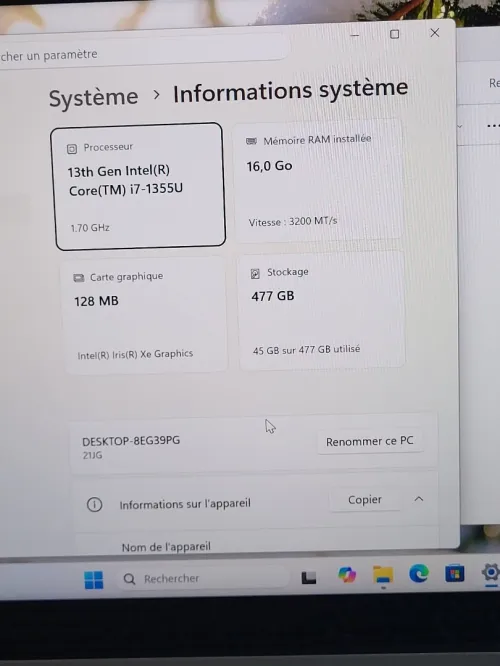Click the search magnifier in the taskbar
Image resolution: width=500 pixels, height=666 pixels.
[x=129, y=579]
